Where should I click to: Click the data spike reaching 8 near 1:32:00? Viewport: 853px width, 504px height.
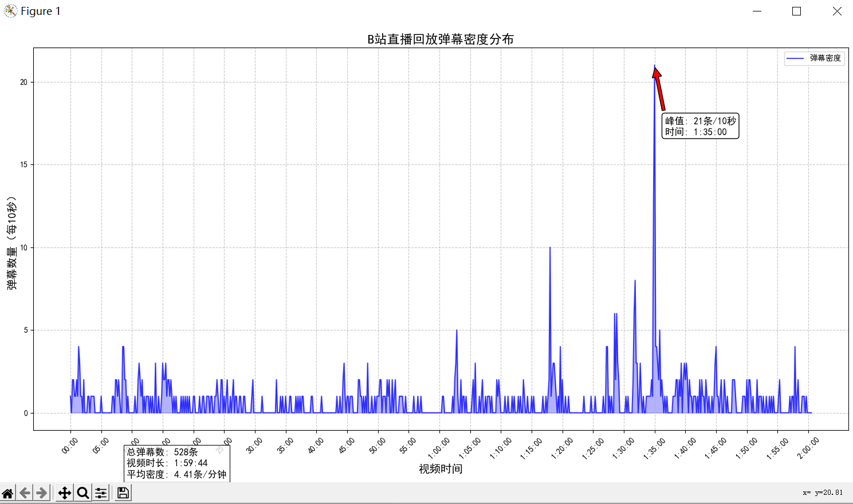click(635, 281)
